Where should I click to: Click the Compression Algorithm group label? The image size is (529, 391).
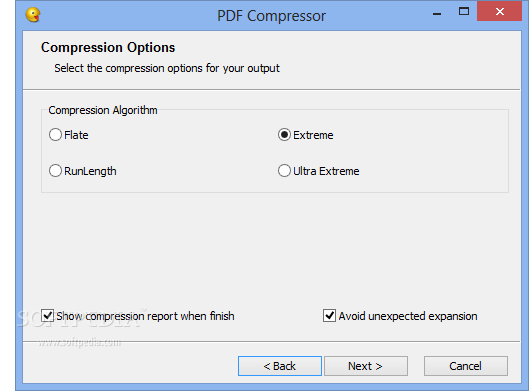[x=103, y=110]
